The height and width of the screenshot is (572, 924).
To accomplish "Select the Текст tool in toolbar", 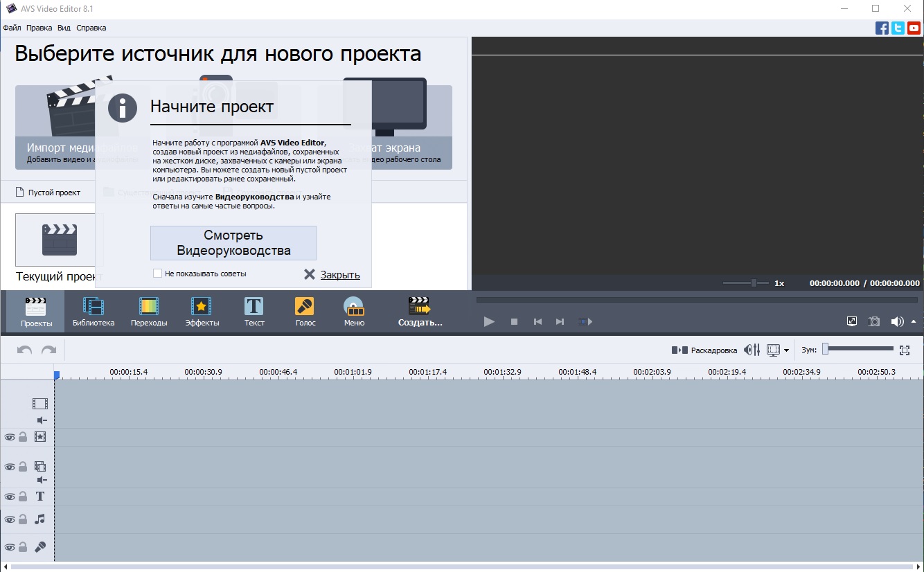I will pos(254,312).
